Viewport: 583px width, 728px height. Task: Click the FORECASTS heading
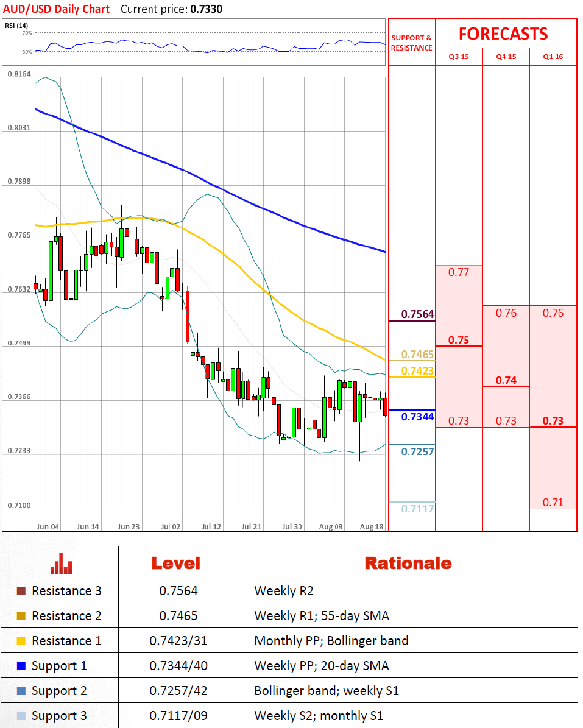[x=503, y=34]
